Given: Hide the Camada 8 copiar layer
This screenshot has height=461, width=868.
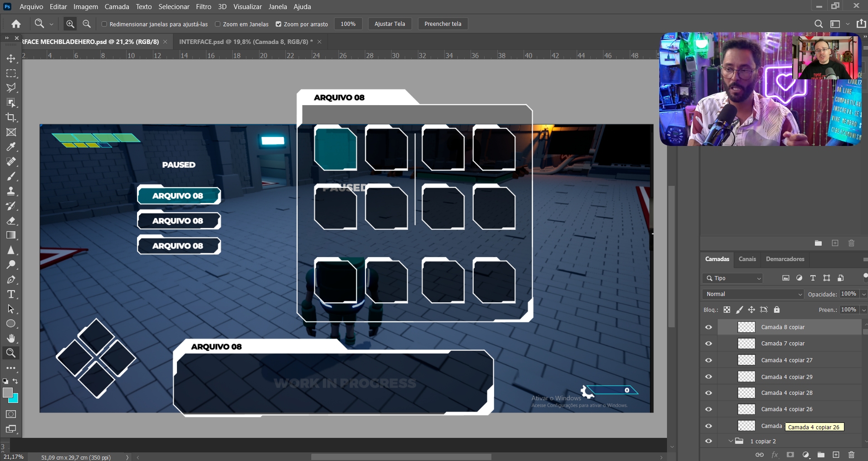Looking at the screenshot, I should tap(708, 327).
